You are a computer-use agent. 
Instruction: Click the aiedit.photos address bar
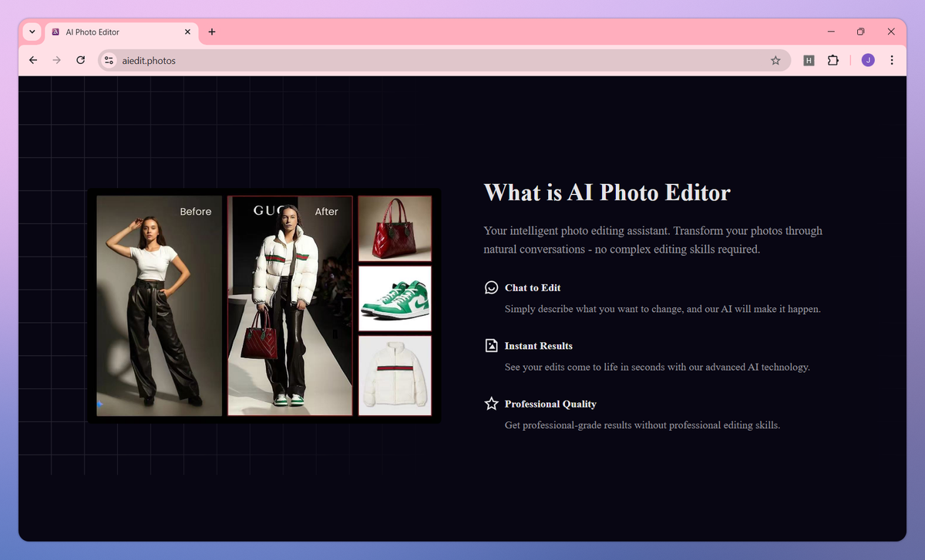click(x=444, y=60)
